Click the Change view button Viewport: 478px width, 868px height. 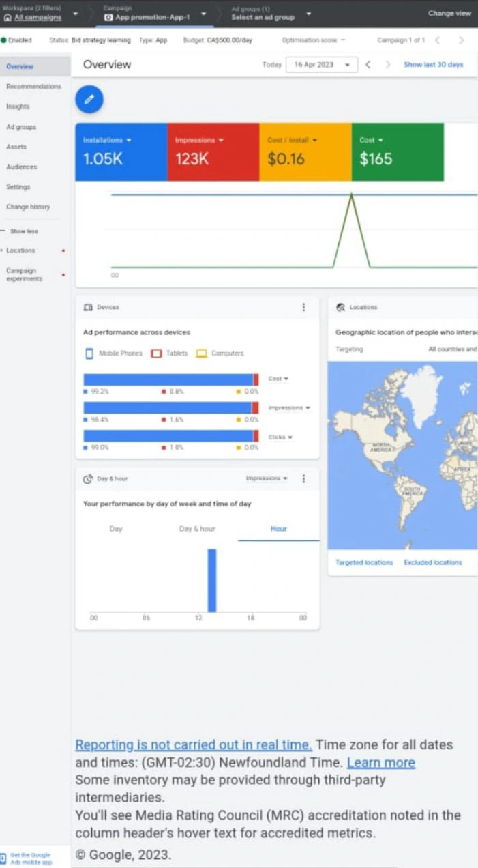(449, 13)
